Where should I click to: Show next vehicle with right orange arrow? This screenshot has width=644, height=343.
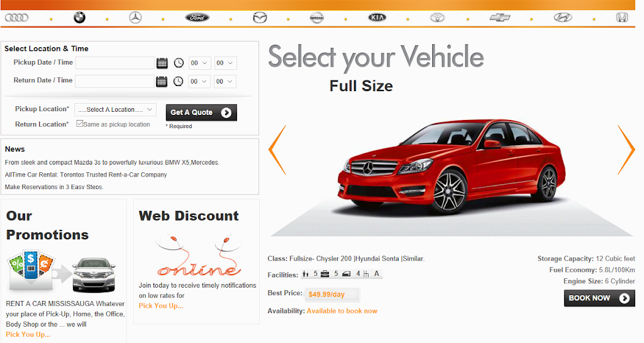tap(626, 150)
